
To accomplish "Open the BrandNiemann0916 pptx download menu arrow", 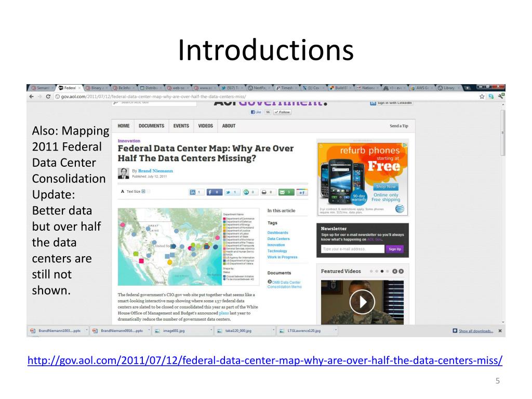I will (x=149, y=330).
